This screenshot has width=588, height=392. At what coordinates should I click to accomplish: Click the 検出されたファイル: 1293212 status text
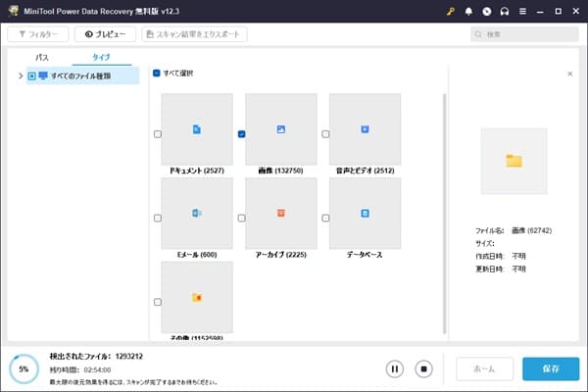[x=96, y=357]
